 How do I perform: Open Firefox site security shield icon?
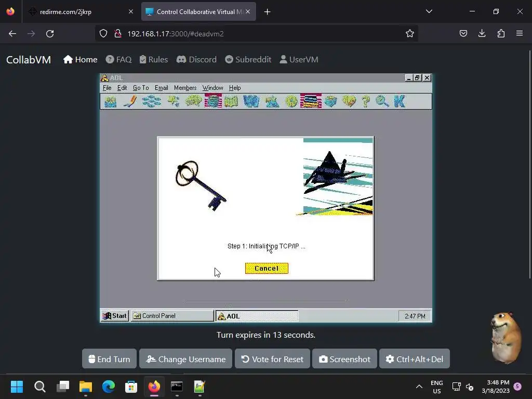click(x=103, y=34)
